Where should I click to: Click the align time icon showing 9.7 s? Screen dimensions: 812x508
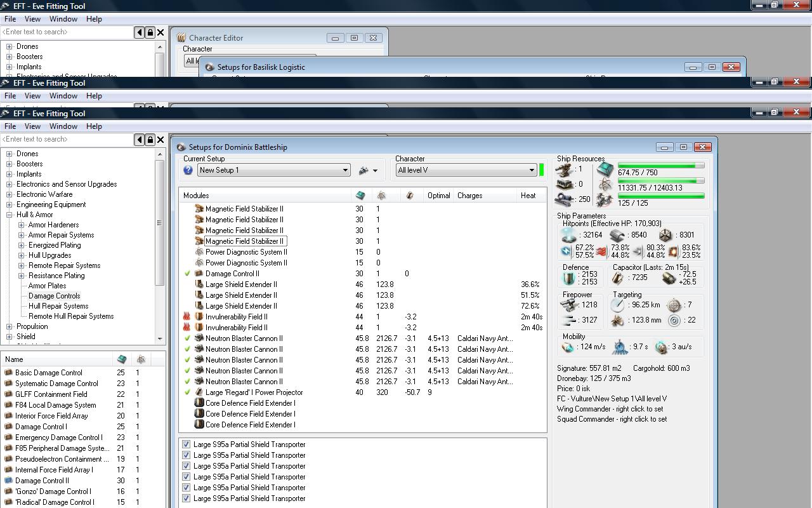coord(620,347)
